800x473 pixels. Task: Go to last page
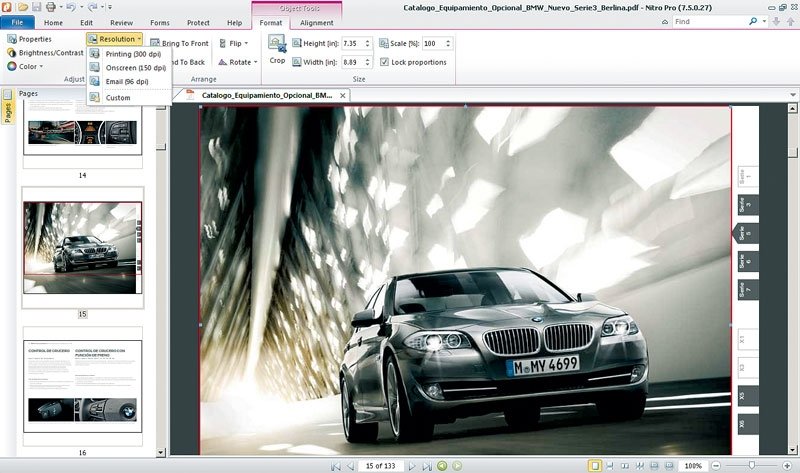427,466
